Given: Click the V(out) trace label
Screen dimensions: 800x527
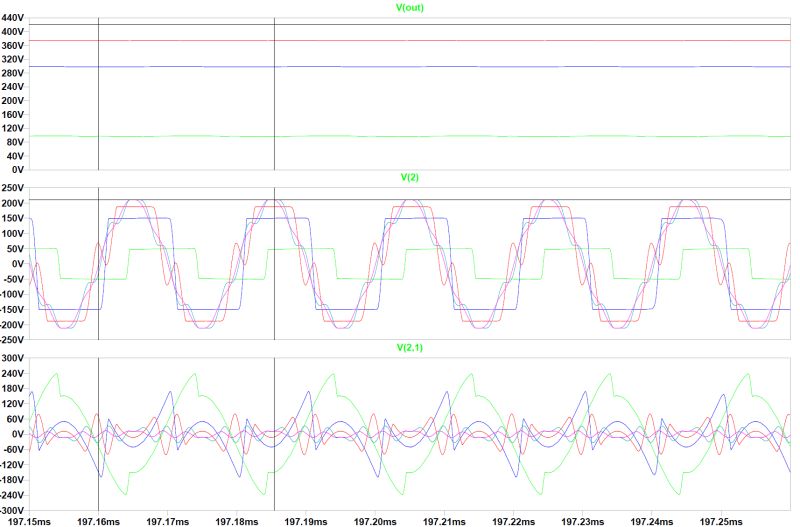Looking at the screenshot, I should pyautogui.click(x=410, y=8).
